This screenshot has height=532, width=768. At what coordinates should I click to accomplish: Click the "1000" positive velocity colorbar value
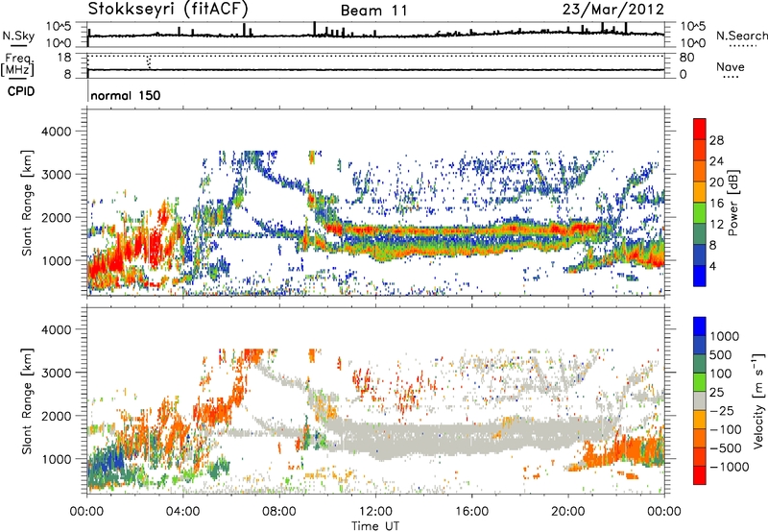coord(725,336)
